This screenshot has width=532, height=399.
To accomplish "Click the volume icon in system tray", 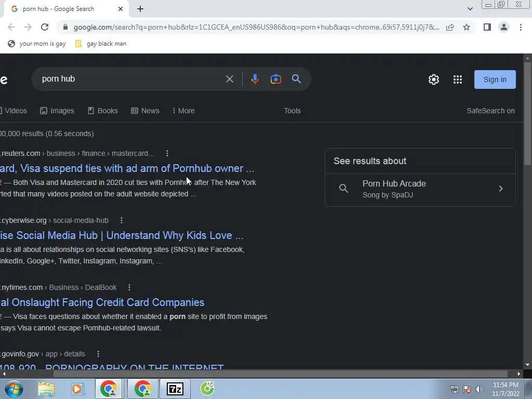I will coord(480,389).
